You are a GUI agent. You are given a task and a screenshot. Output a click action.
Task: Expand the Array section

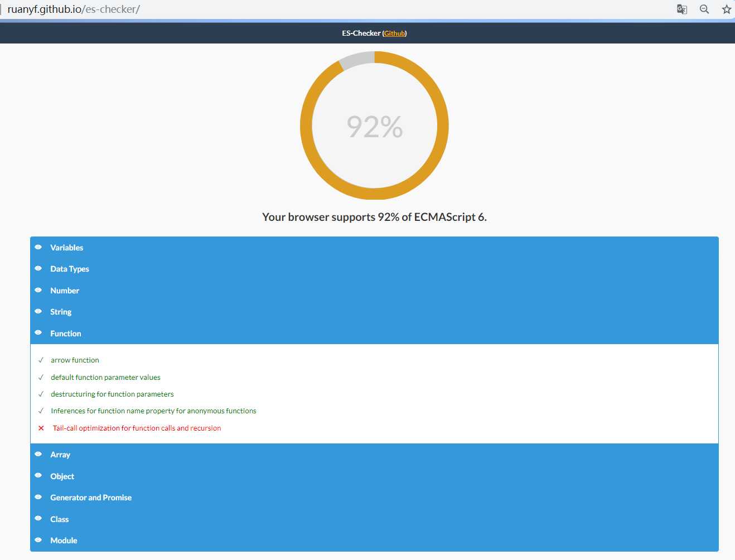[x=374, y=455]
